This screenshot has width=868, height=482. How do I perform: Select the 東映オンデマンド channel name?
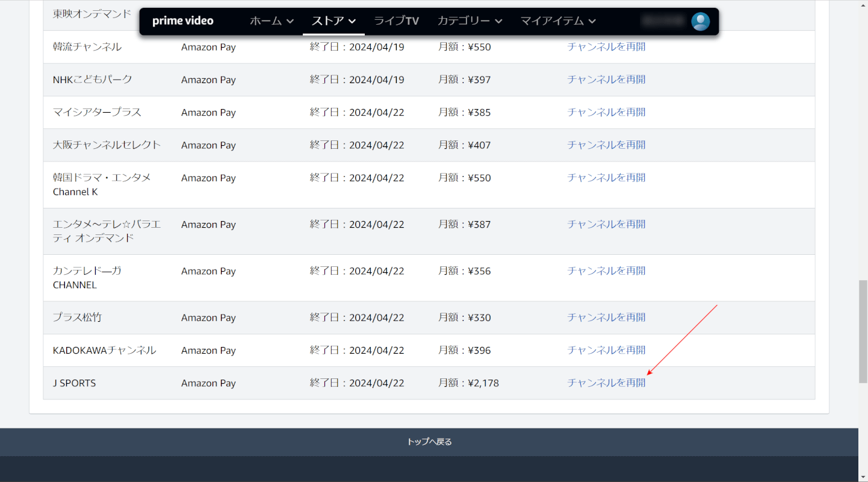91,14
